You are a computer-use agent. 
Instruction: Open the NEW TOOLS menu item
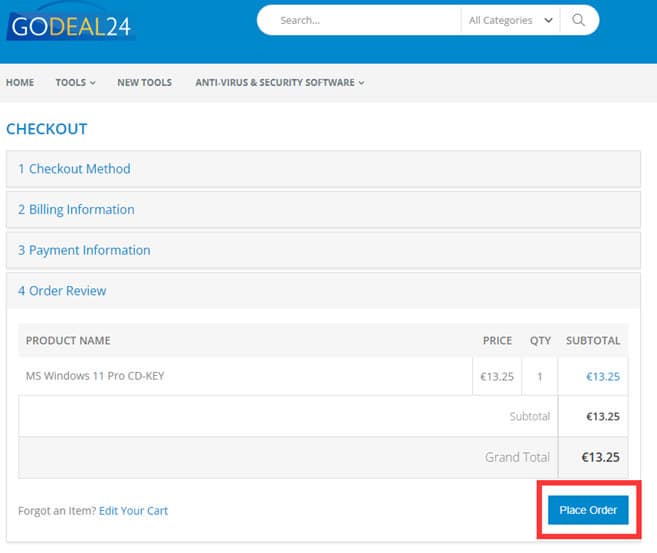point(144,83)
